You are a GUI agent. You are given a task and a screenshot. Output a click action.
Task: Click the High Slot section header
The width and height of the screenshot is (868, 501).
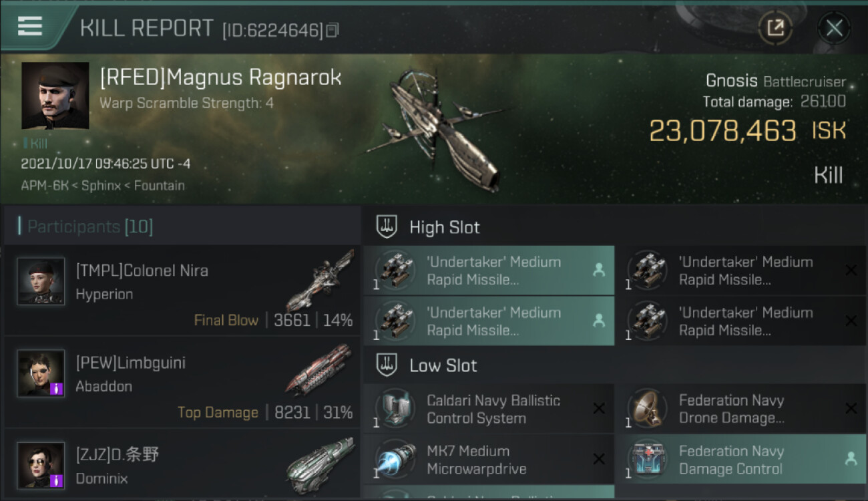[x=445, y=227]
